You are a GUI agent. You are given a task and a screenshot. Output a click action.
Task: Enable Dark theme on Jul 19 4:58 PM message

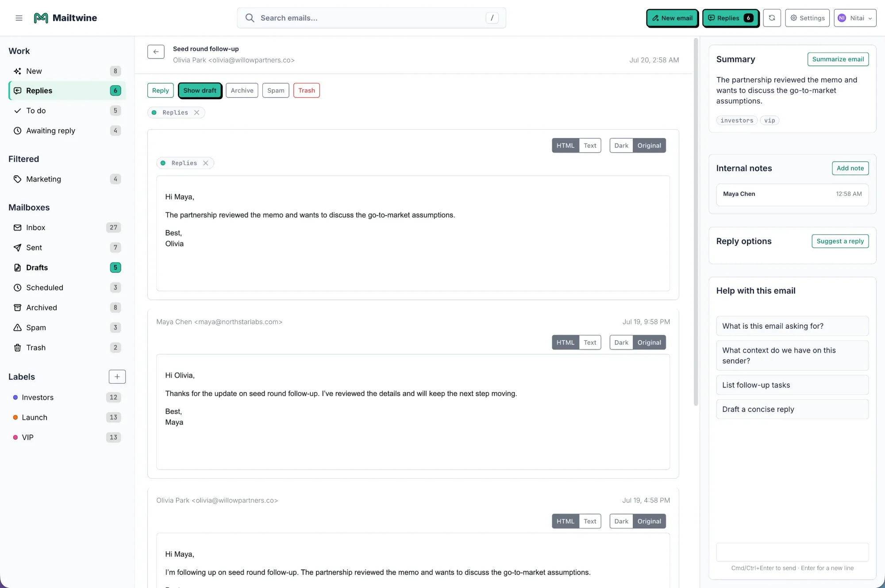[621, 521]
